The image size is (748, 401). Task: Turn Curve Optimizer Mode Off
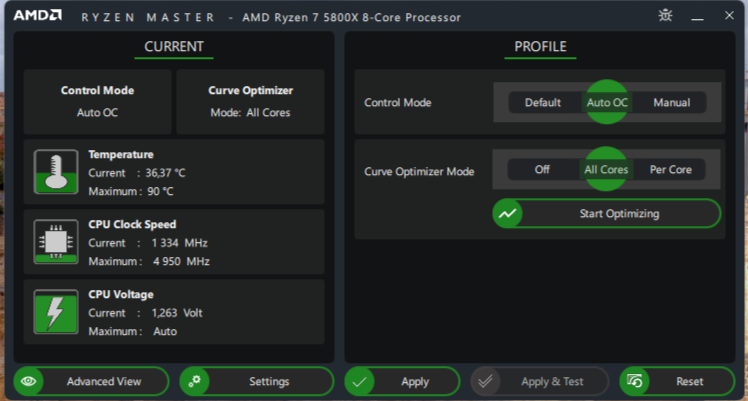(542, 170)
